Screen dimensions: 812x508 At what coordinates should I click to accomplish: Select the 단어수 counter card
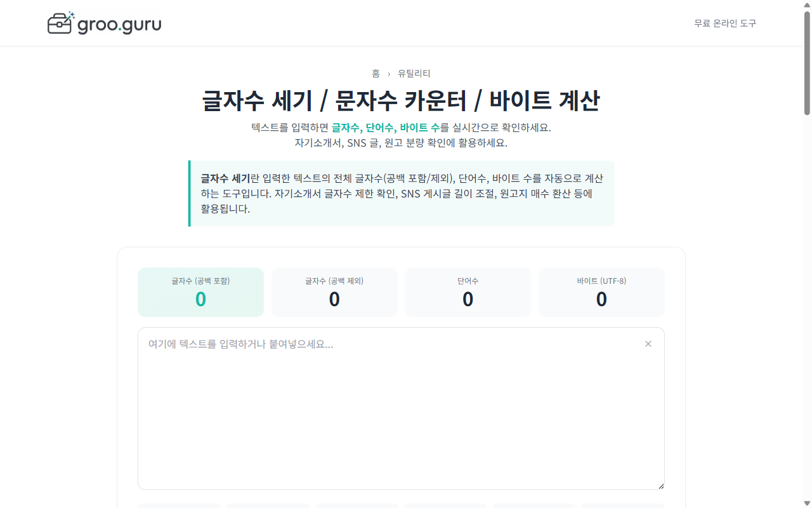tap(468, 292)
